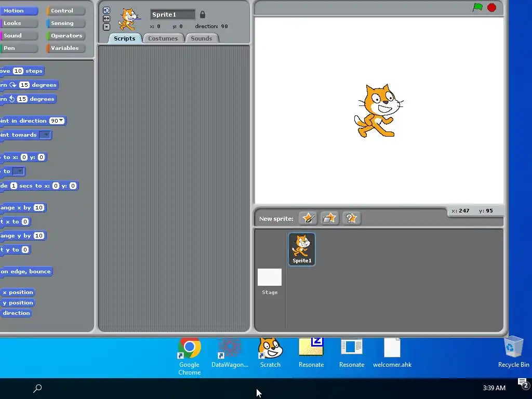Choose new sprite from file icon
The image size is (532, 399).
329,218
